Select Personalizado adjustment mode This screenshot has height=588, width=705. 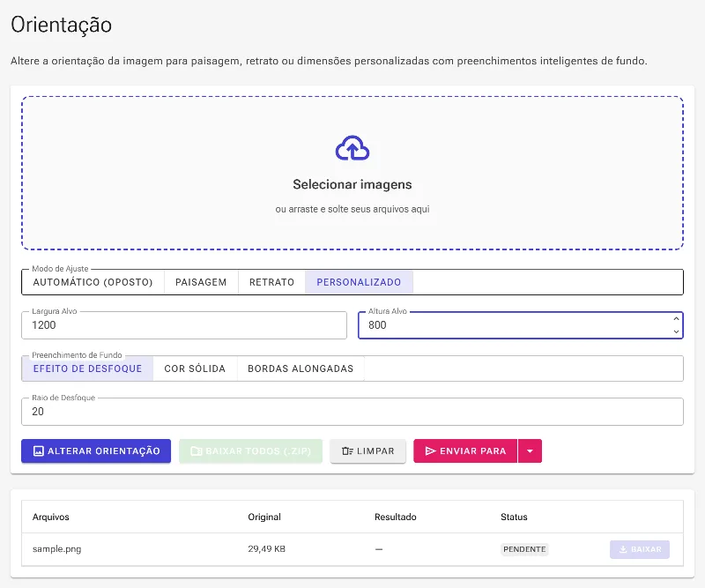click(x=359, y=282)
